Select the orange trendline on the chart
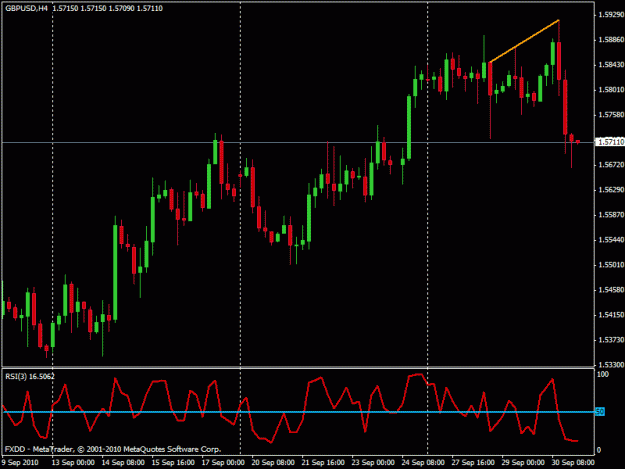The image size is (625, 469). tap(524, 41)
